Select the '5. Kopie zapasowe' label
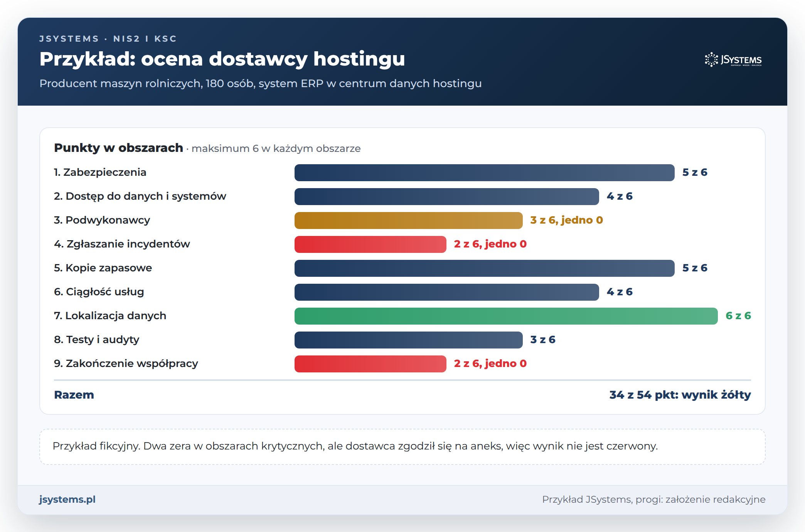805x532 pixels. click(x=103, y=268)
